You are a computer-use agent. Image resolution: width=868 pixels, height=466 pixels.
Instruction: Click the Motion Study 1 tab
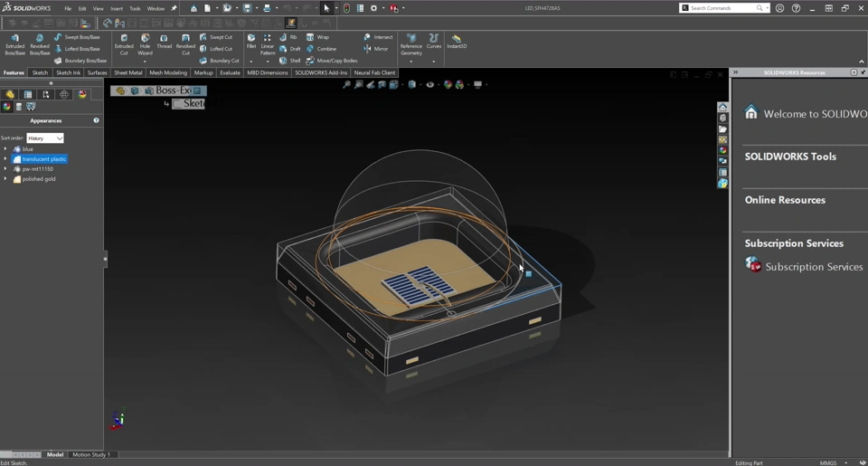[x=91, y=454]
